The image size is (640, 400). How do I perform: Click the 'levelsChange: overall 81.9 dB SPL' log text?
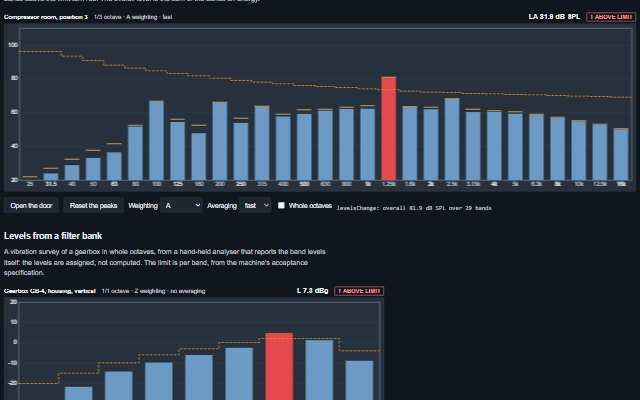click(414, 208)
